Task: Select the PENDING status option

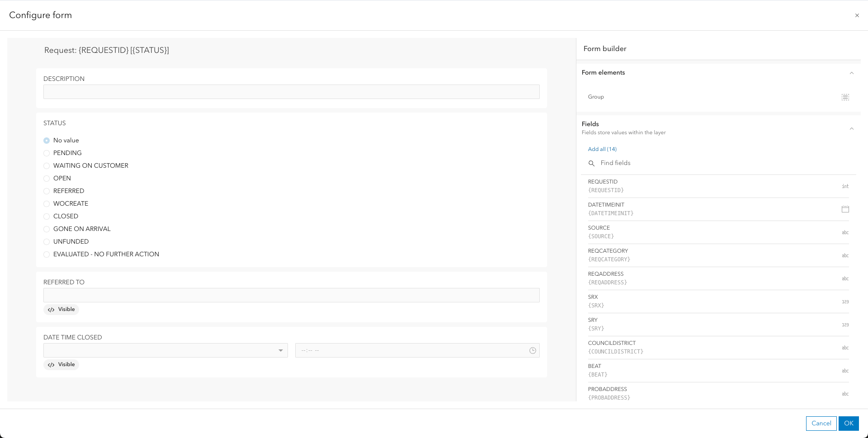Action: (47, 153)
